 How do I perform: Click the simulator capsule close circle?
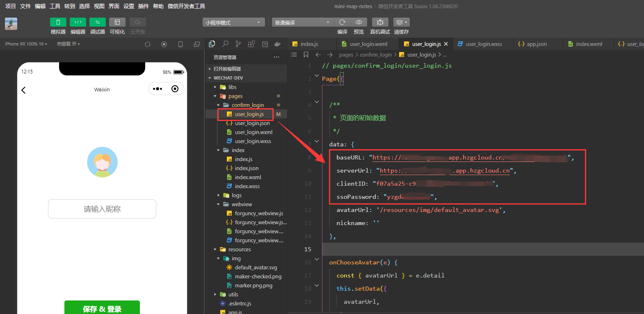coord(175,89)
